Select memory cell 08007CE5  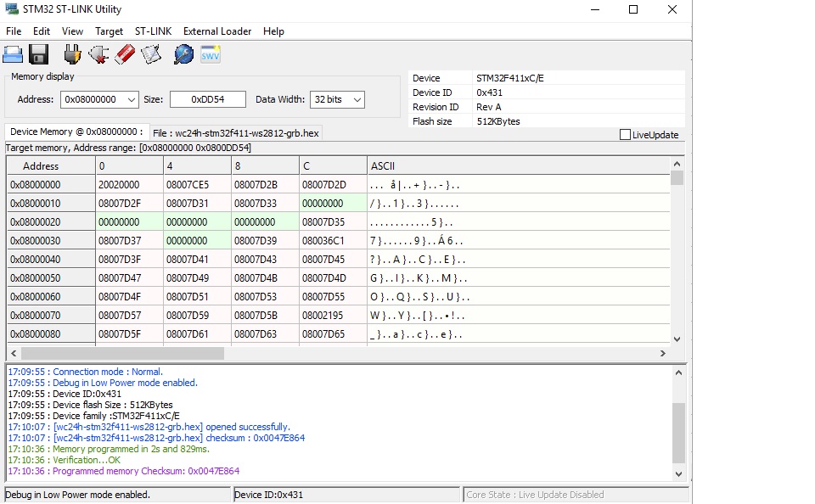click(197, 185)
